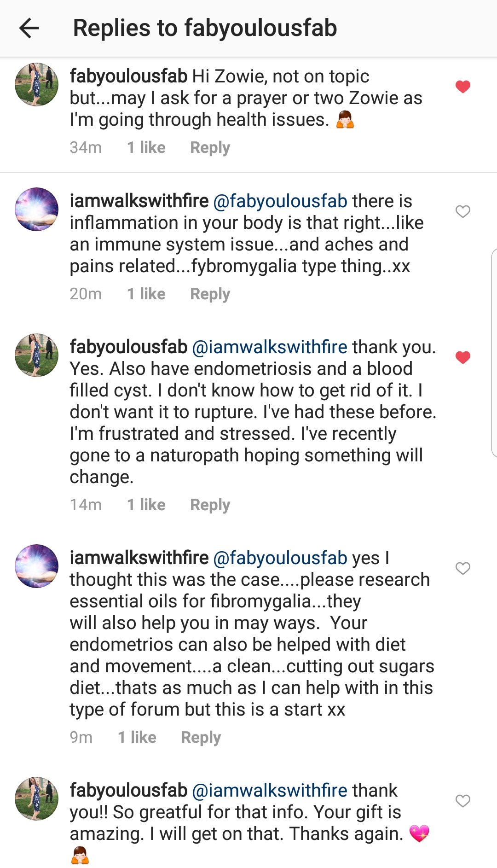
Task: Open iamwalkswithfire's avatar on 20m comment
Action: tap(37, 209)
